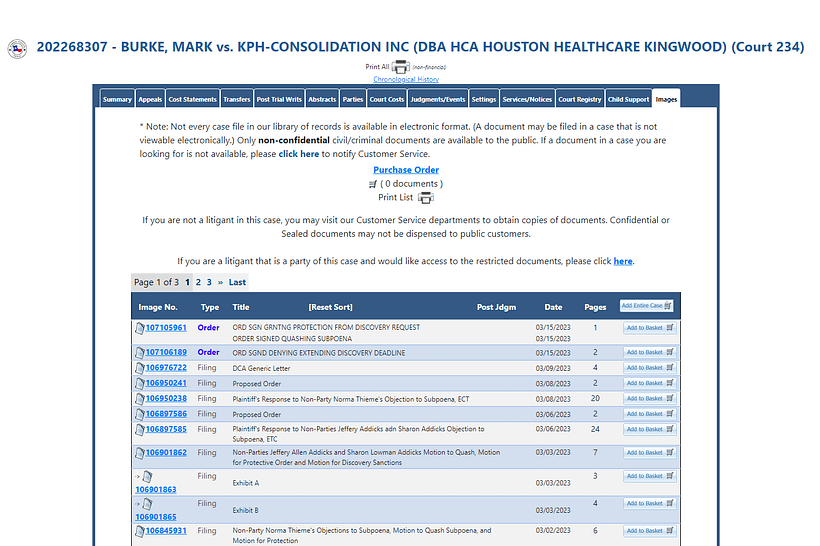Switch to Judgments/Events tab
820x546 pixels.
coord(438,99)
